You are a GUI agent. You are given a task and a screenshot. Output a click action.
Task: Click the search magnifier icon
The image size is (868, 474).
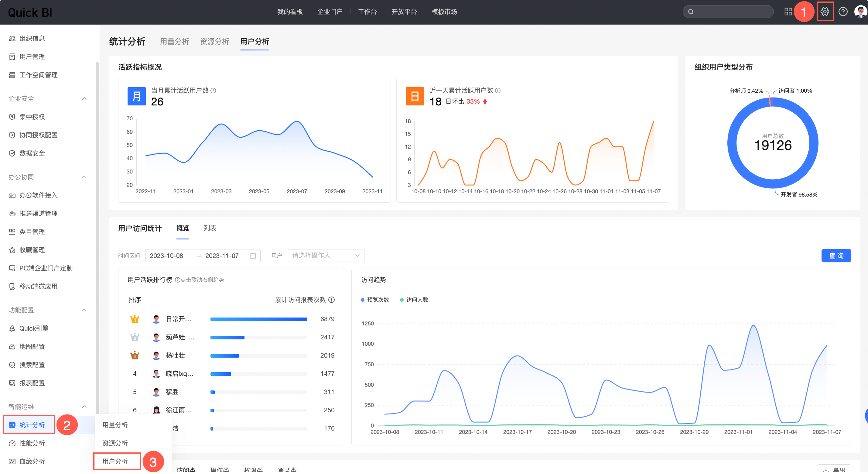click(691, 12)
